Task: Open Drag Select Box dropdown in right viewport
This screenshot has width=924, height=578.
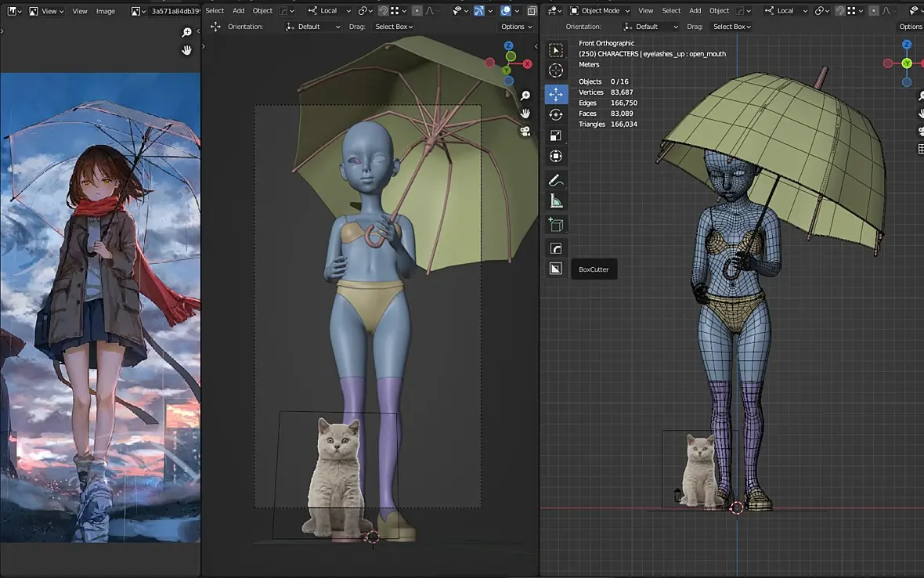Action: (x=731, y=27)
